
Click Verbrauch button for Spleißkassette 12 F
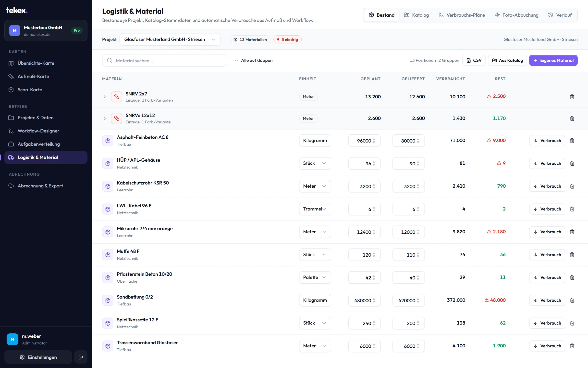tap(547, 323)
